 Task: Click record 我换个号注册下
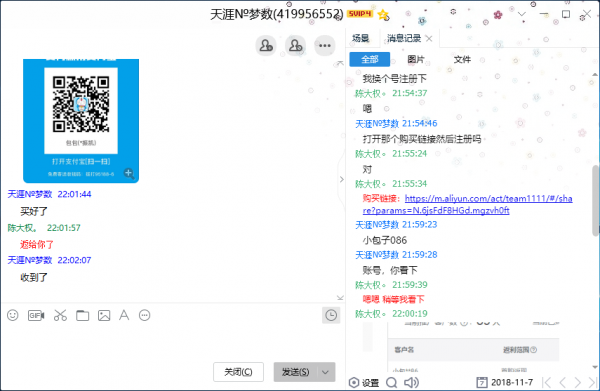tap(395, 79)
